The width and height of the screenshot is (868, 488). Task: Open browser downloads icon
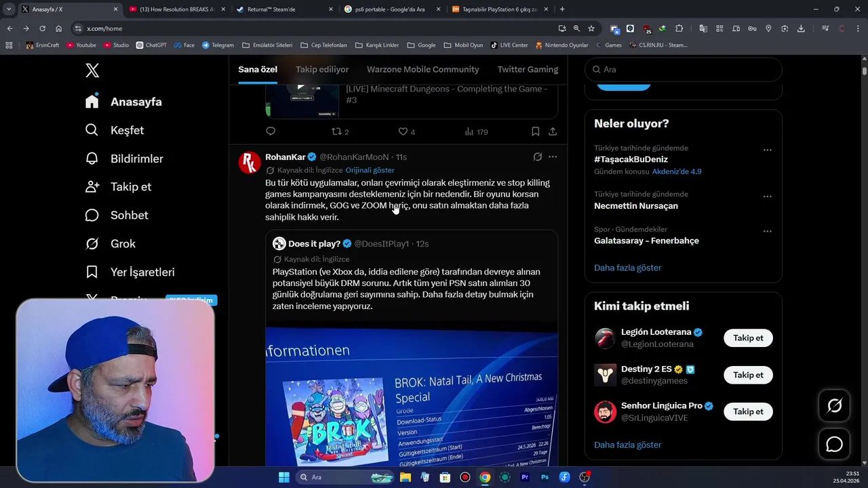coord(801,28)
